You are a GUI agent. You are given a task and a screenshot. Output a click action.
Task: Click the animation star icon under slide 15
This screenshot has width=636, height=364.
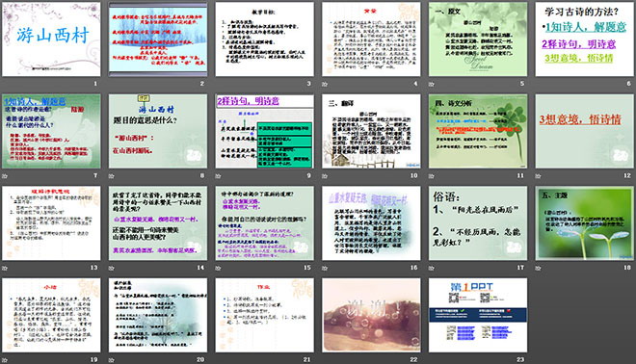tap(218, 268)
